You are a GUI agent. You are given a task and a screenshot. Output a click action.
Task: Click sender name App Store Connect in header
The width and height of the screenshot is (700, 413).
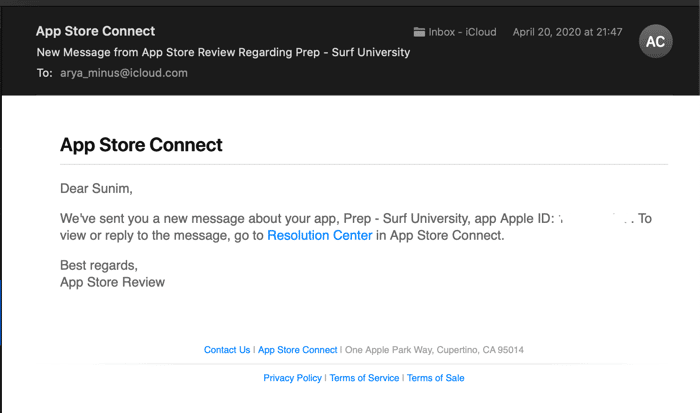pyautogui.click(x=96, y=31)
